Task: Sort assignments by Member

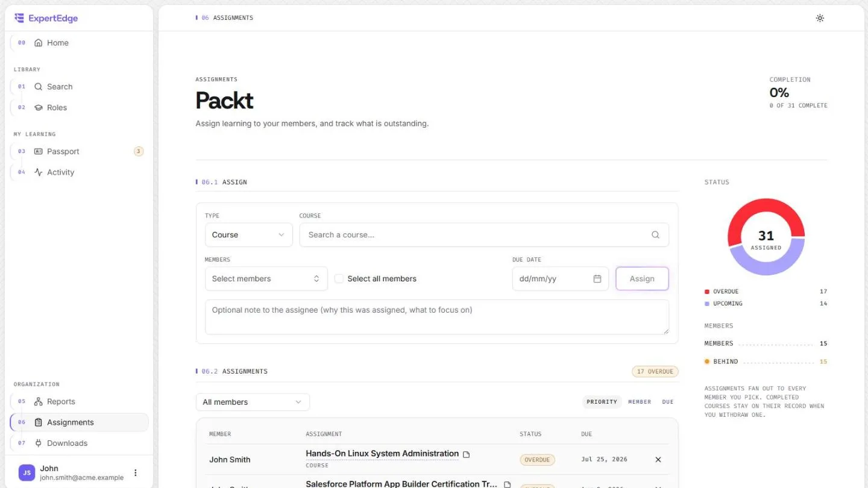Action: pyautogui.click(x=640, y=402)
